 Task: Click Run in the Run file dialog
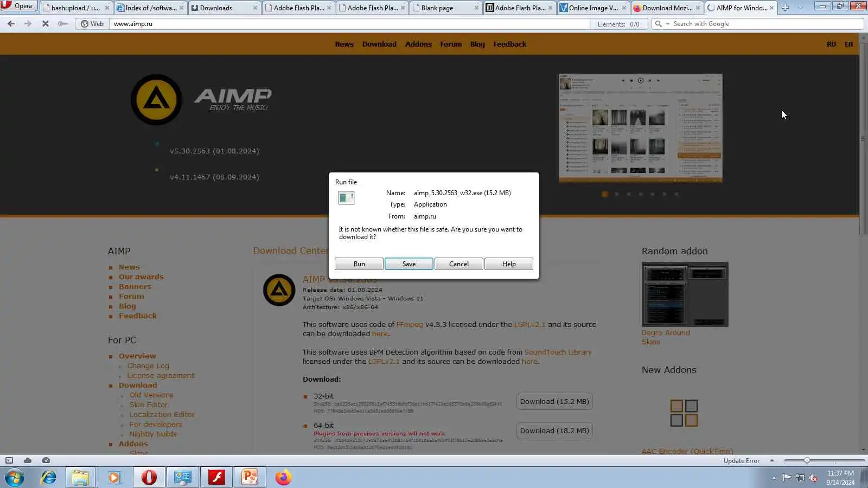(359, 264)
